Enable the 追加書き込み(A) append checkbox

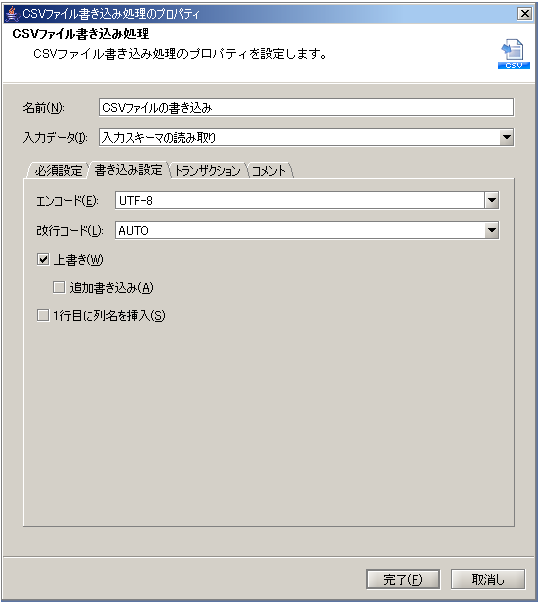coord(59,287)
